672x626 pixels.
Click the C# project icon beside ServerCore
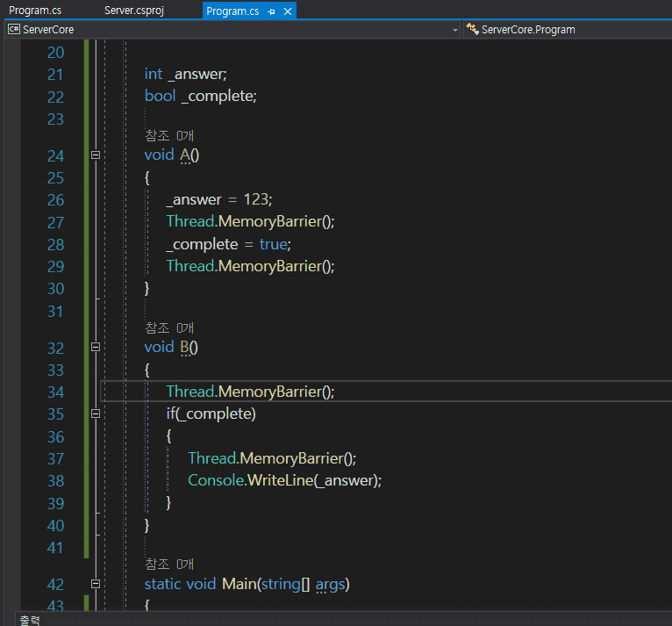[13, 30]
